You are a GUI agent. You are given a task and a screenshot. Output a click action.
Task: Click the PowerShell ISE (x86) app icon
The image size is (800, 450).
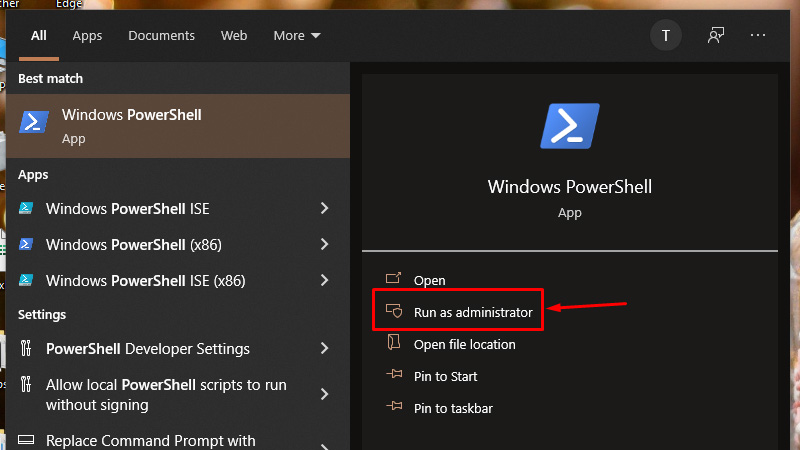(27, 280)
